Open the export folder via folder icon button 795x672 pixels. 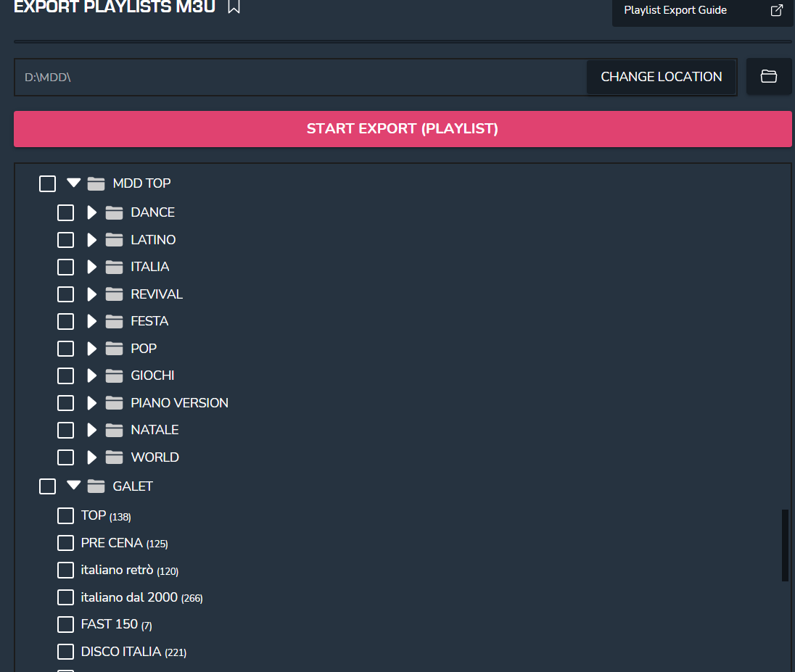768,76
